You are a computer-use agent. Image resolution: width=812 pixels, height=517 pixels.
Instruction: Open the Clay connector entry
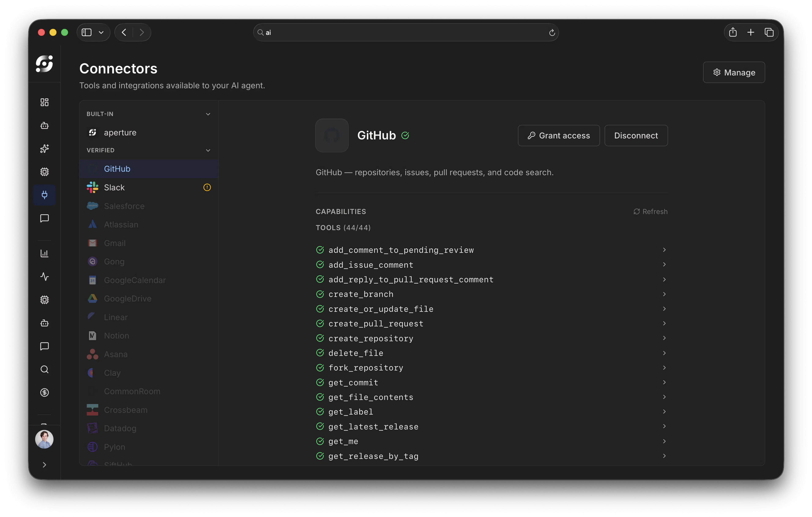(x=149, y=373)
